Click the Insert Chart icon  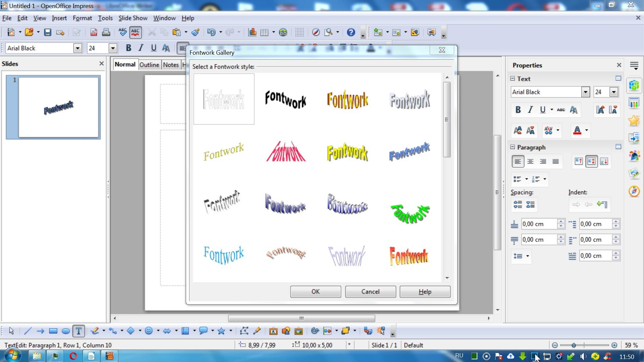click(x=252, y=32)
